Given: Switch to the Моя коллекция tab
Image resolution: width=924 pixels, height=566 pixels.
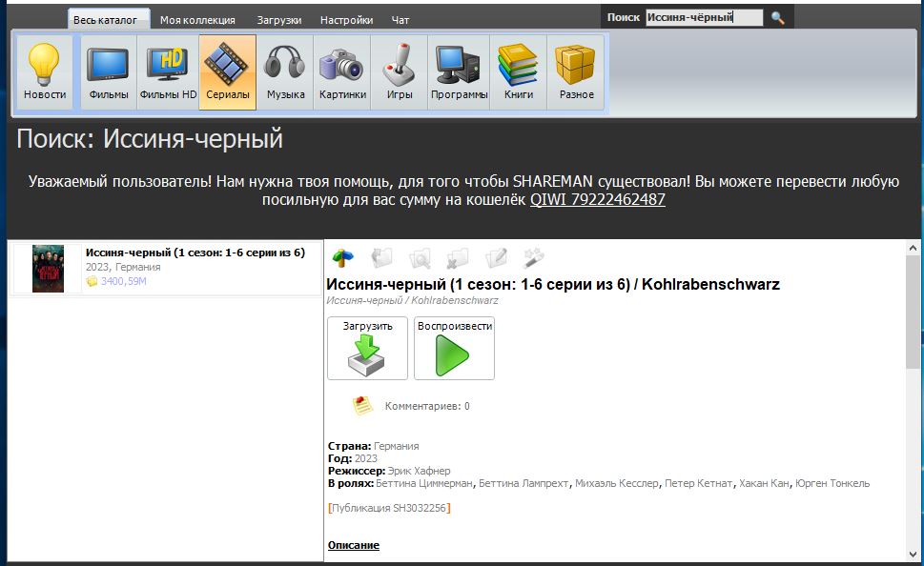Looking at the screenshot, I should pos(197,20).
